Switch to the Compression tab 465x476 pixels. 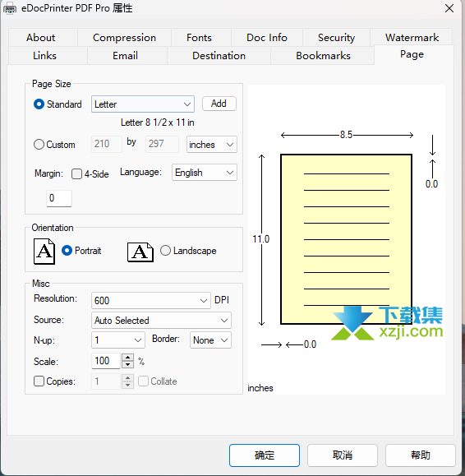pyautogui.click(x=124, y=38)
